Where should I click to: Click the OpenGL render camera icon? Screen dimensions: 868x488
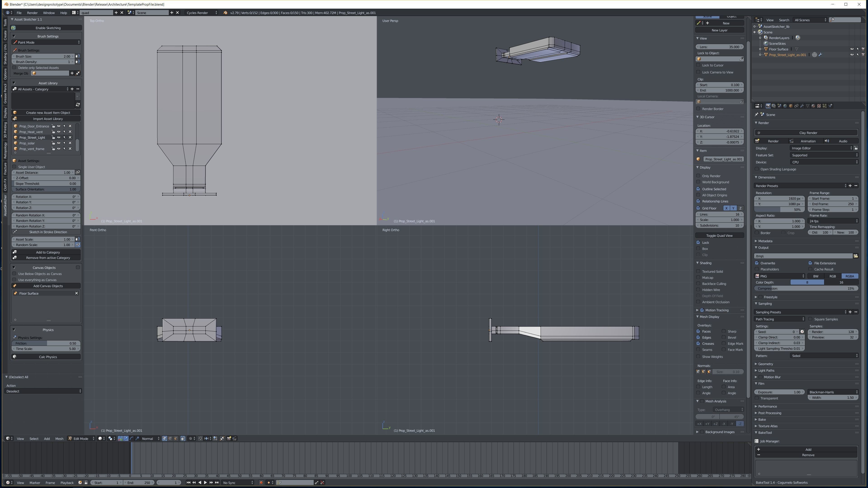pyautogui.click(x=229, y=439)
